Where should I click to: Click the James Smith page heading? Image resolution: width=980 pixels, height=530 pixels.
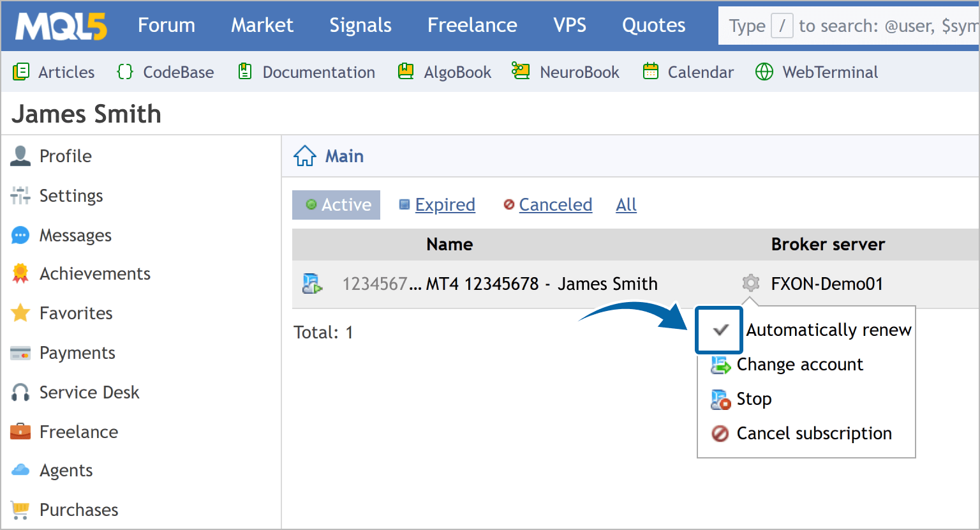tap(86, 114)
